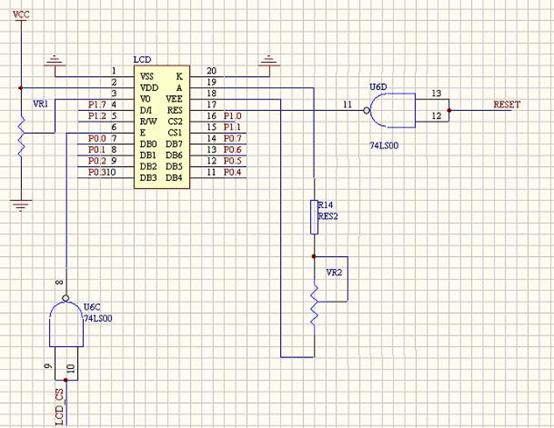Click ground symbol below VR1
The width and height of the screenshot is (554, 428).
pos(21,205)
